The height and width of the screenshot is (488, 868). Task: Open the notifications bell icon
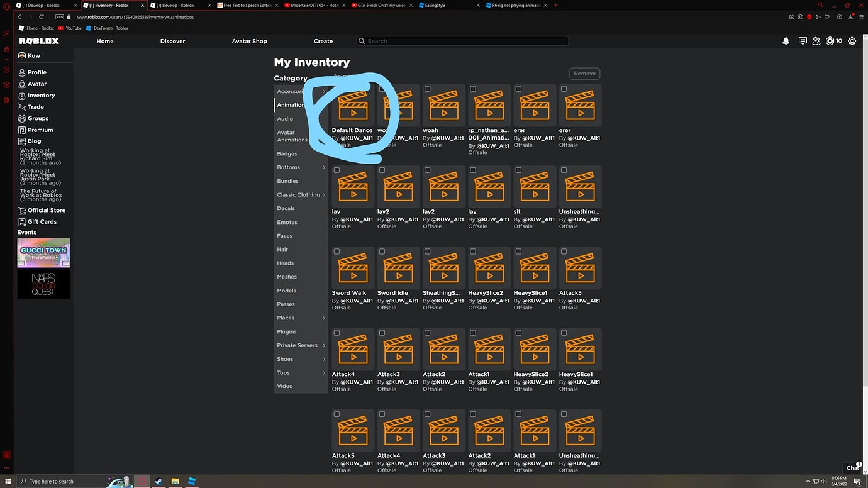pyautogui.click(x=786, y=41)
